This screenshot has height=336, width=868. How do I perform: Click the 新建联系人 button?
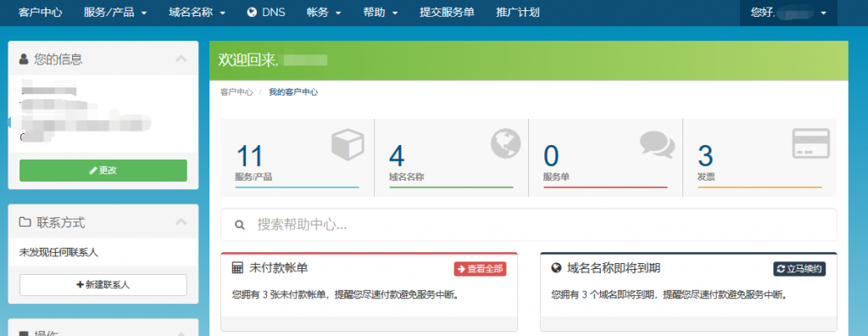click(103, 285)
